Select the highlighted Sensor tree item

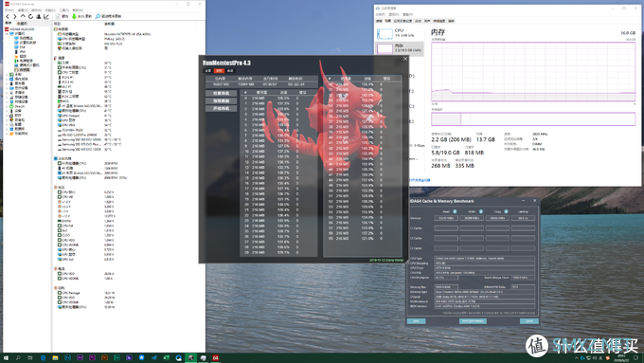(22, 70)
